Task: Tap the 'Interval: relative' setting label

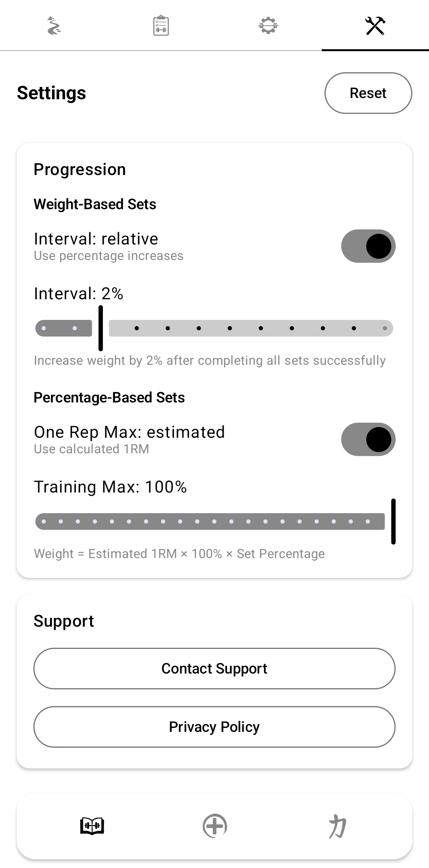Action: coord(96,239)
